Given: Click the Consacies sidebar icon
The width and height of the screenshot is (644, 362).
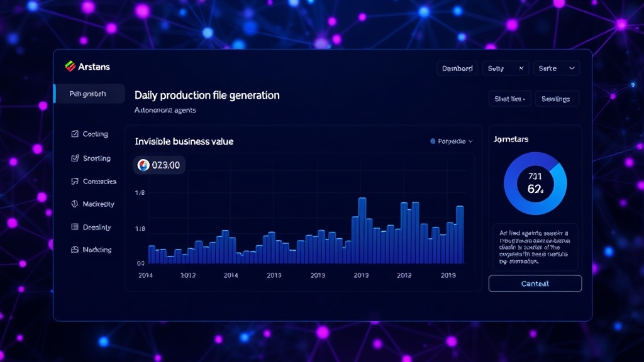Looking at the screenshot, I should pyautogui.click(x=75, y=181).
